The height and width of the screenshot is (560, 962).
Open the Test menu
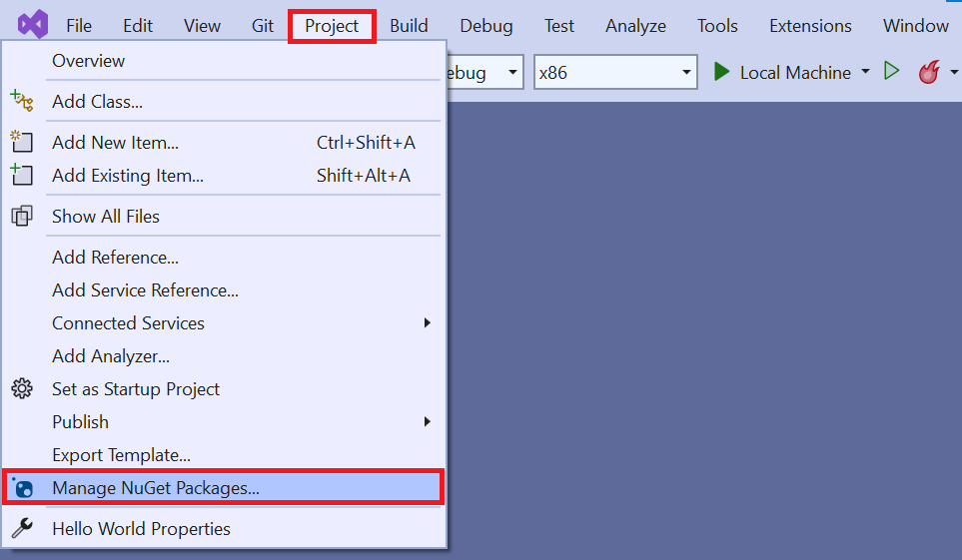click(558, 26)
